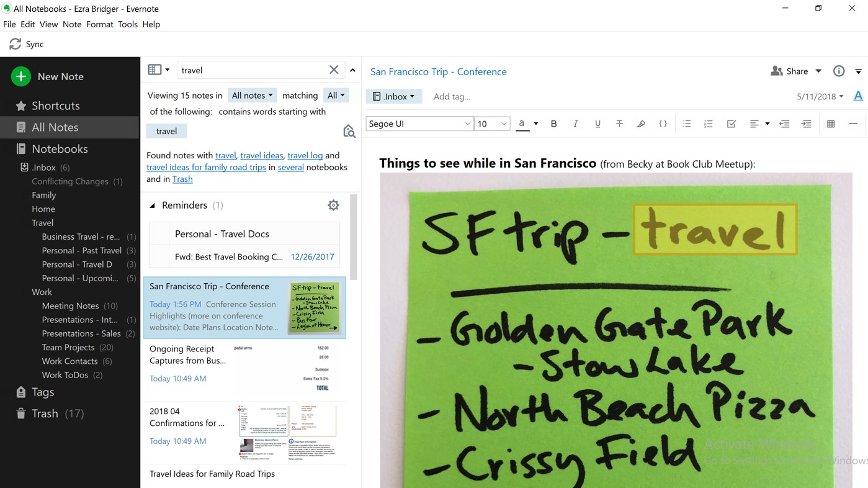
Task: Collapse the Reminders section triangle
Action: [x=153, y=206]
